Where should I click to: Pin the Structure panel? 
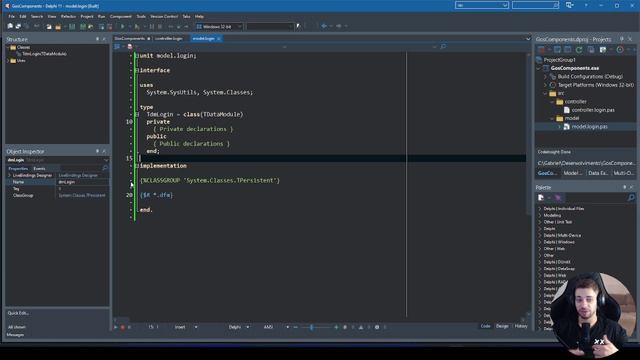tap(97, 39)
